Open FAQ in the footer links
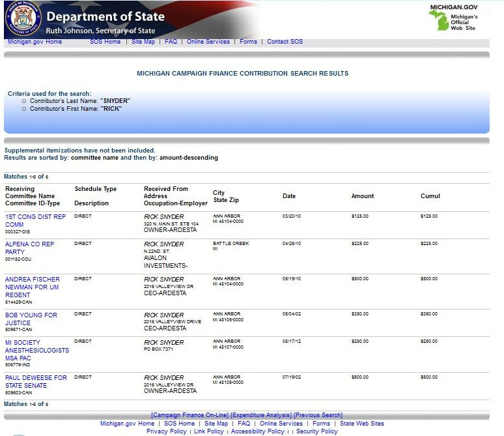Viewport: 504px width, 436px height. [x=244, y=424]
